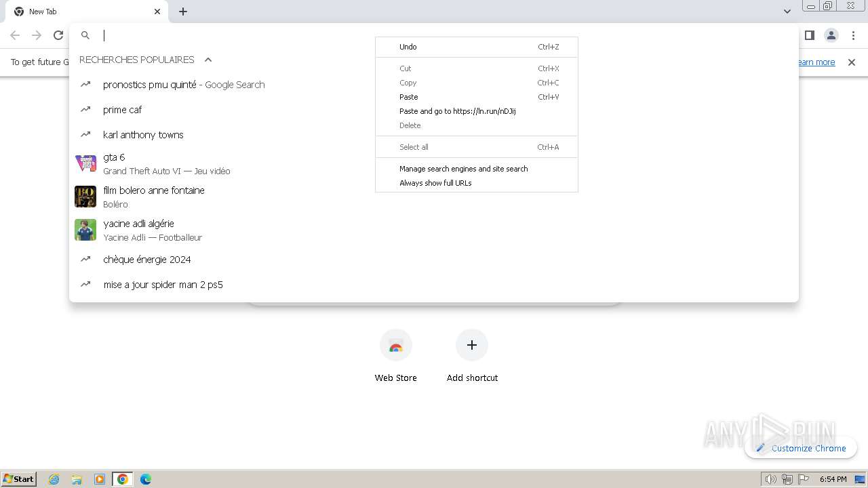
Task: Toggle the side panel icon
Action: [809, 35]
